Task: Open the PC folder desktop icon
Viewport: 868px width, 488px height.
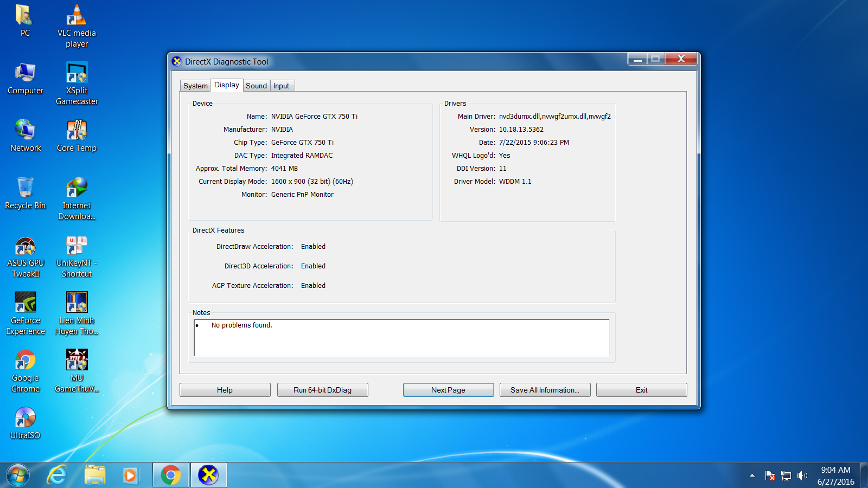Action: (25, 21)
